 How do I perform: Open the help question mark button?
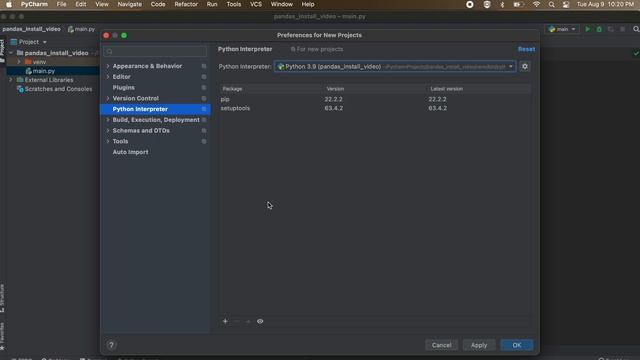(111, 345)
